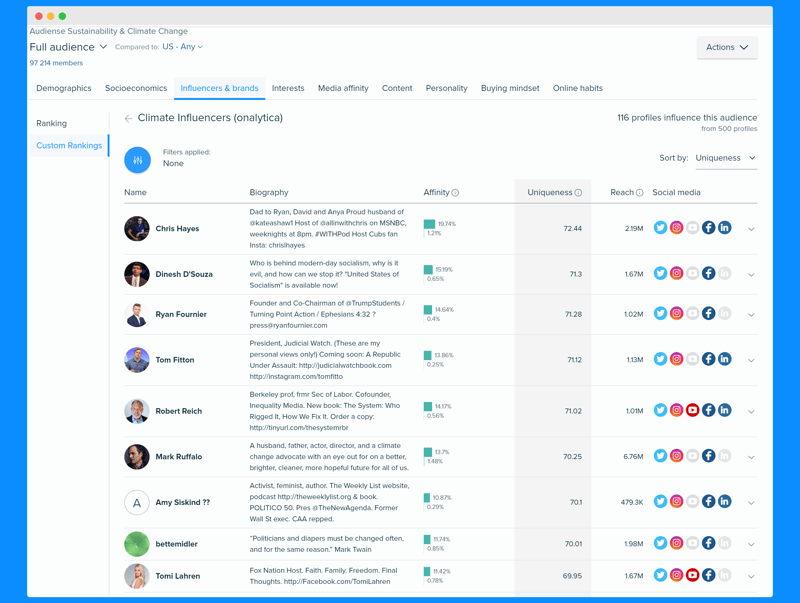Expand the Ryan Fournier row chevron
This screenshot has height=603, width=800.
(751, 315)
